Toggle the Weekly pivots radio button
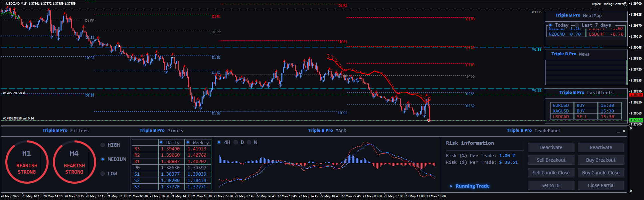This screenshot has height=200, width=644. 188,142
